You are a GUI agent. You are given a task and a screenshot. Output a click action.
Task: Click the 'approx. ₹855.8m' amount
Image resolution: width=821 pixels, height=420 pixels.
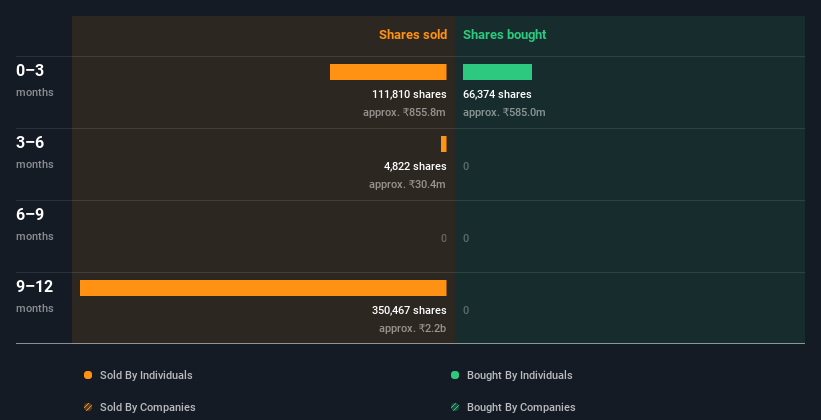coord(404,113)
